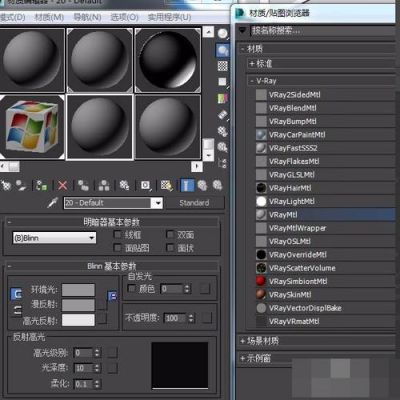Click the 自发光 map button
400x400 pixels.
pyautogui.click(x=205, y=289)
